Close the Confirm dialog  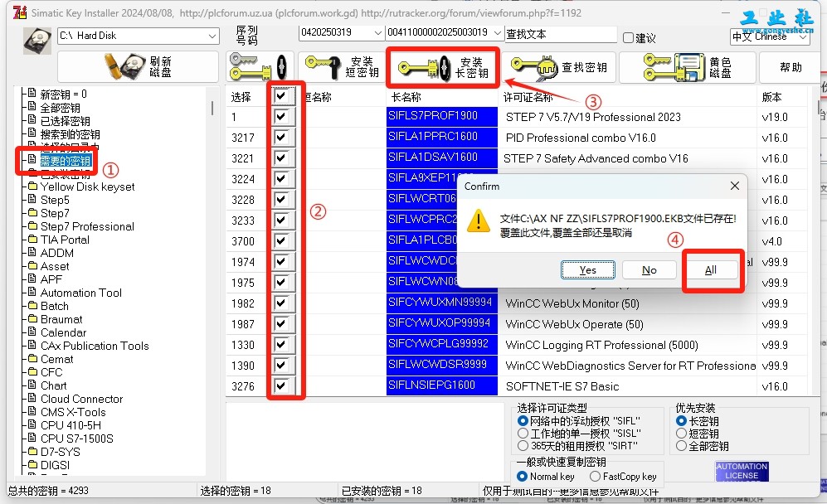pyautogui.click(x=735, y=187)
